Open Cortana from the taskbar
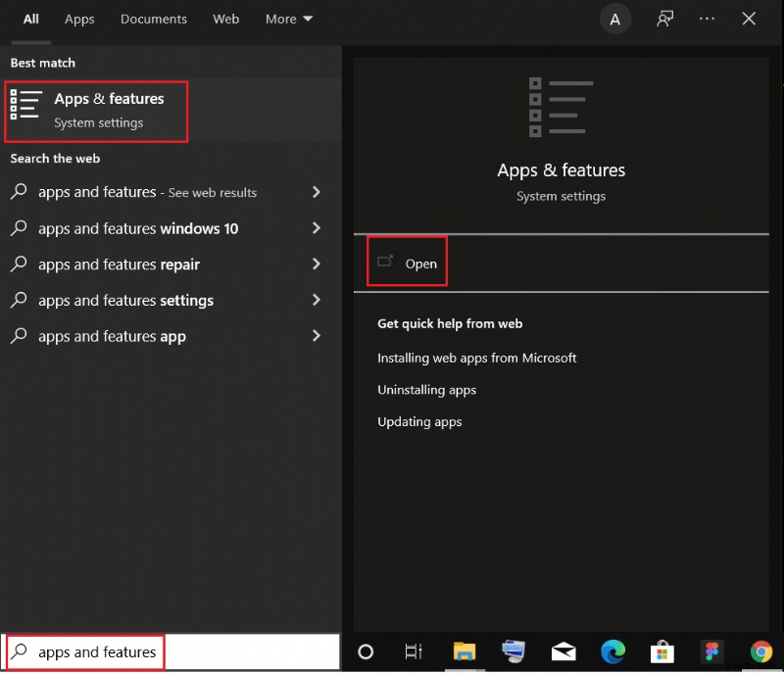The height and width of the screenshot is (674, 784). pos(364,651)
